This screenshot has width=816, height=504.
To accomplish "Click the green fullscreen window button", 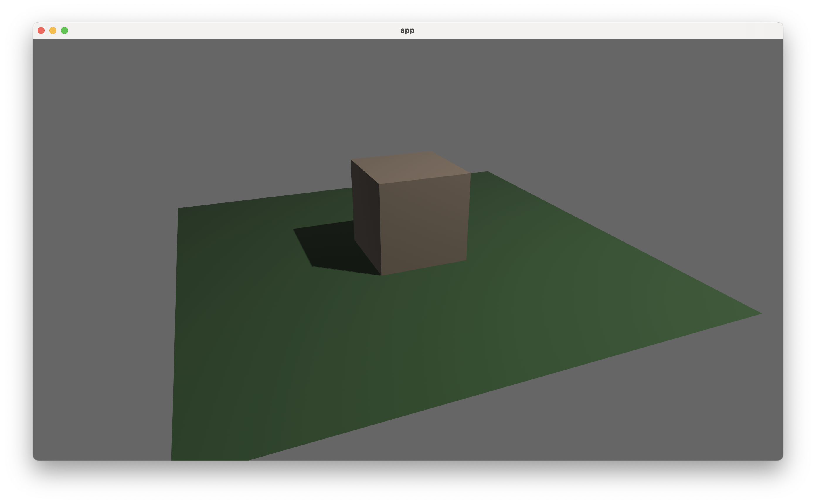I will click(x=65, y=31).
